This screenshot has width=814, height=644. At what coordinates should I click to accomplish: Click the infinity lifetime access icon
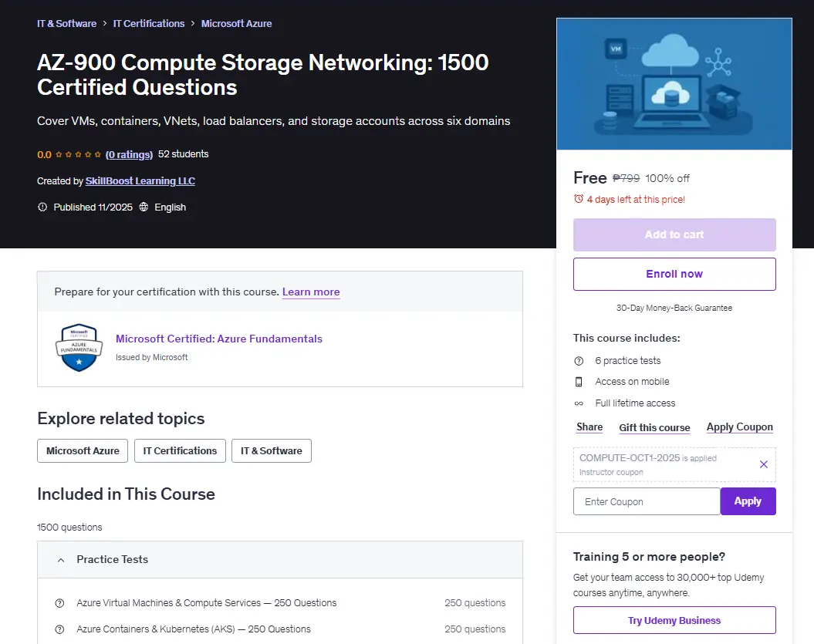(x=579, y=403)
